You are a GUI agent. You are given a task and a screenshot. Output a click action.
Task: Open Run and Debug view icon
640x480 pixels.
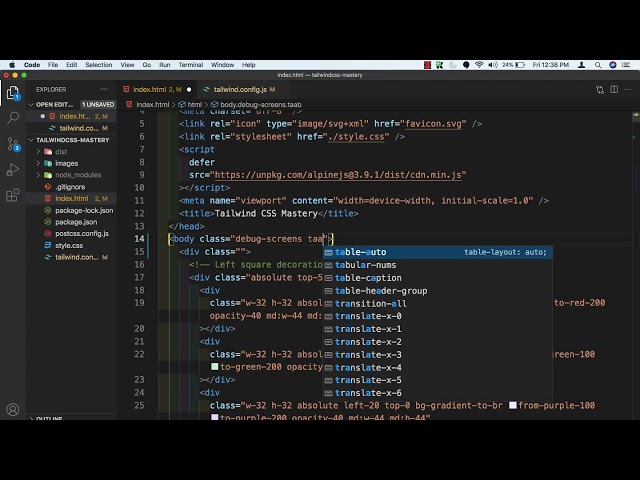click(13, 169)
